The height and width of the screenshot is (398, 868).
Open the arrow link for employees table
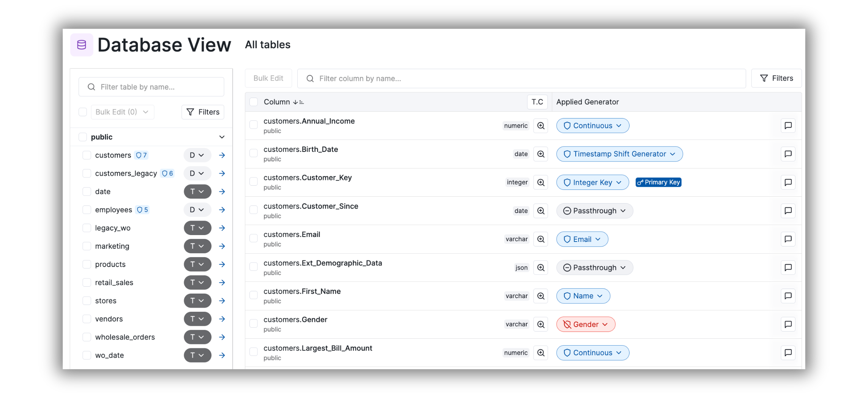[222, 210]
